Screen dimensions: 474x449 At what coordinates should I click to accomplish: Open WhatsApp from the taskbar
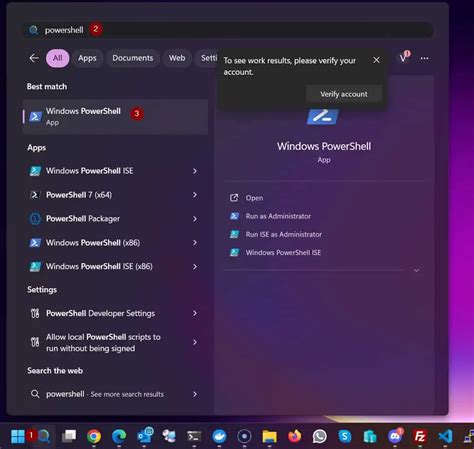pos(320,436)
